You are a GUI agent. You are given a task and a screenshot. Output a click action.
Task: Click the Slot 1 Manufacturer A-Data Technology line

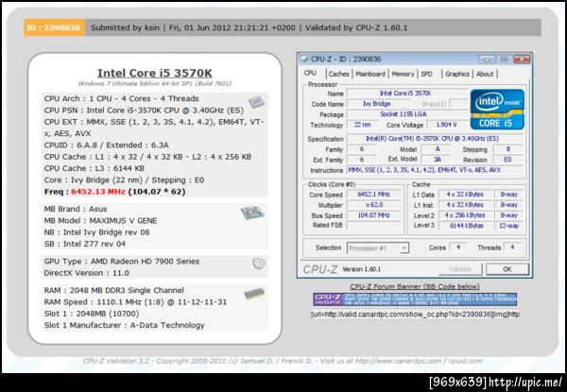(x=124, y=325)
